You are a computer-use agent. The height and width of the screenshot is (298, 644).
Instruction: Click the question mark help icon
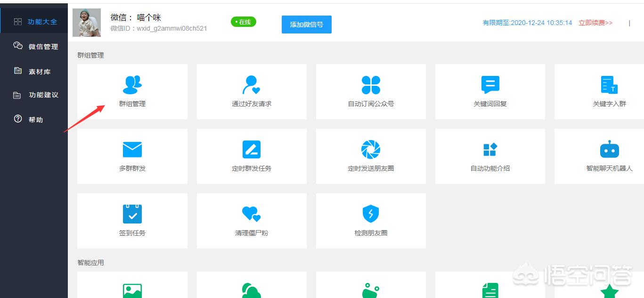point(18,119)
